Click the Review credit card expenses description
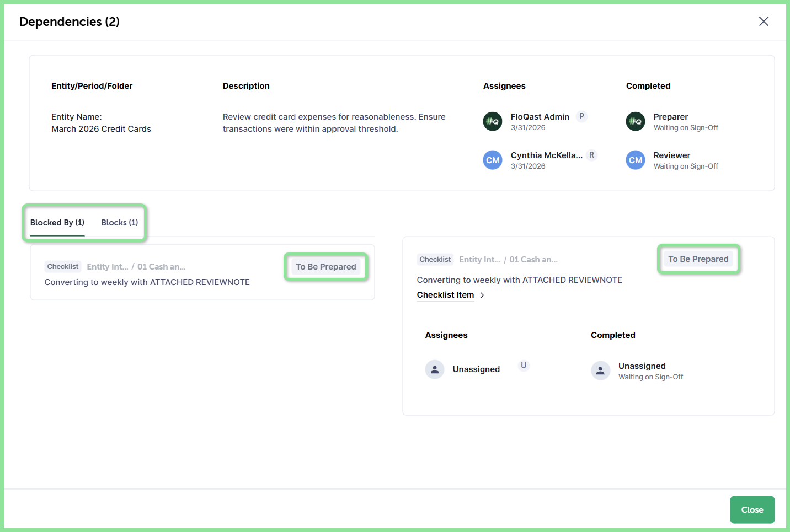This screenshot has height=532, width=790. [334, 123]
